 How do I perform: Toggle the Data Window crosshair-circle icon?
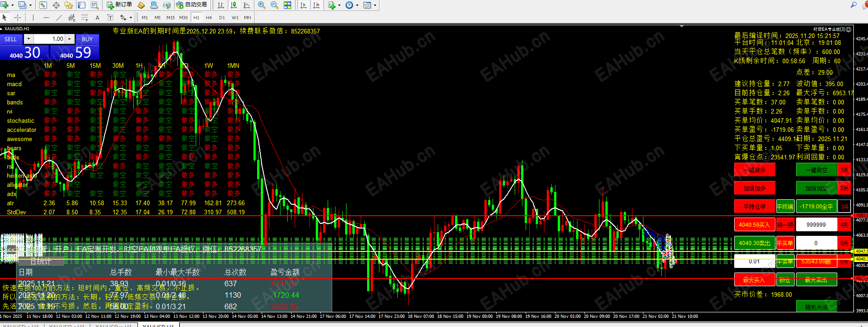pyautogui.click(x=56, y=5)
